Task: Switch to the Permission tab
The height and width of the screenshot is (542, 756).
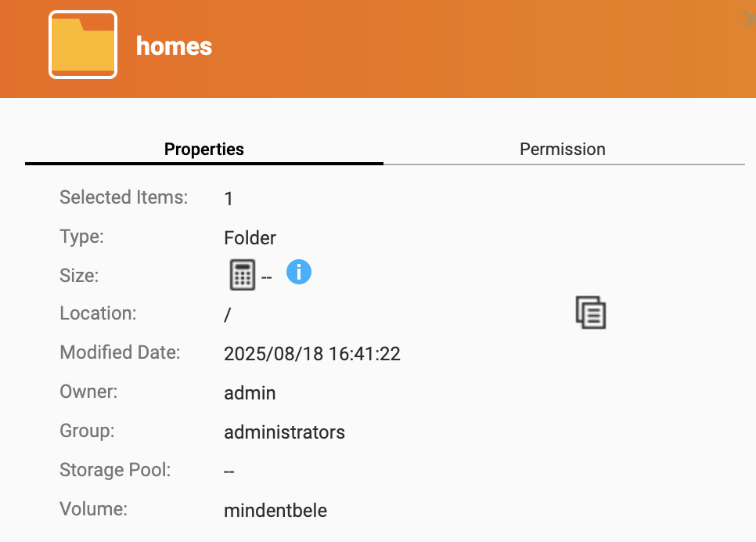Action: [562, 149]
